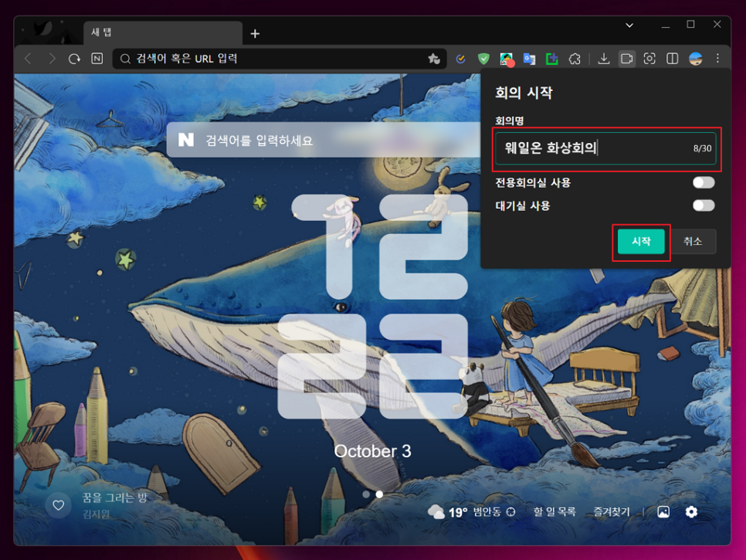
Task: Open the green plus capture extension
Action: coord(552,59)
